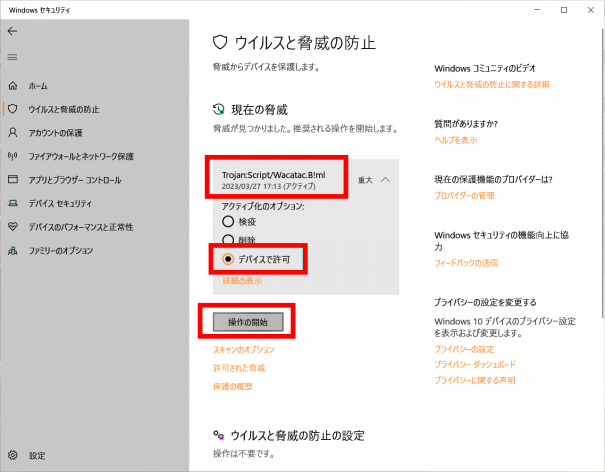Screen dimensions: 605x472
Task: Open ファミリーのオプション in sidebar
Action: click(65, 250)
